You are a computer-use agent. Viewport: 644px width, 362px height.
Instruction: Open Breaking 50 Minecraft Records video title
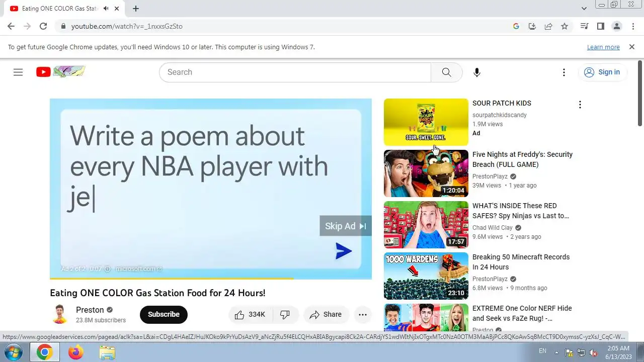pyautogui.click(x=521, y=262)
